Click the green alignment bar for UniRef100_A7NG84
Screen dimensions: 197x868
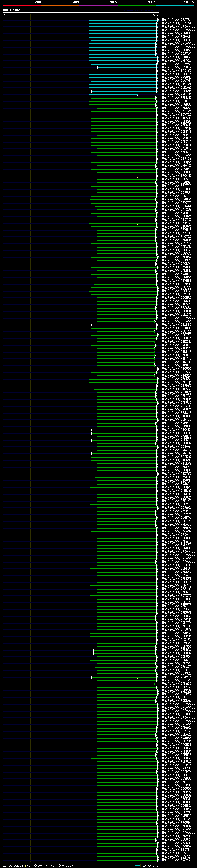click(x=127, y=108)
